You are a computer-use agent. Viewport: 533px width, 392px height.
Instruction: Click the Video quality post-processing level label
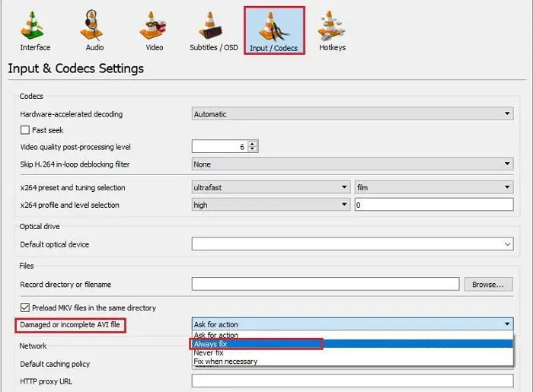tap(75, 147)
